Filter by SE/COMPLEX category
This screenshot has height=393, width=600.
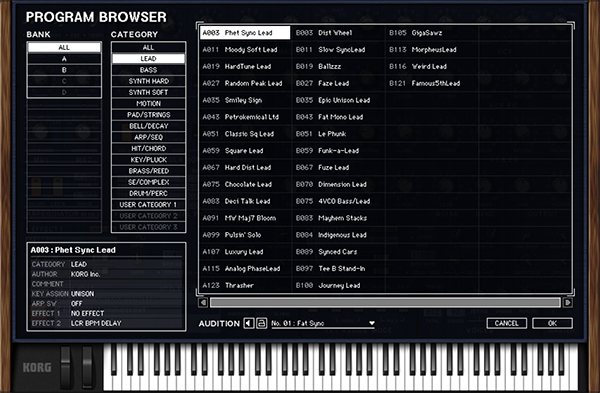point(148,182)
